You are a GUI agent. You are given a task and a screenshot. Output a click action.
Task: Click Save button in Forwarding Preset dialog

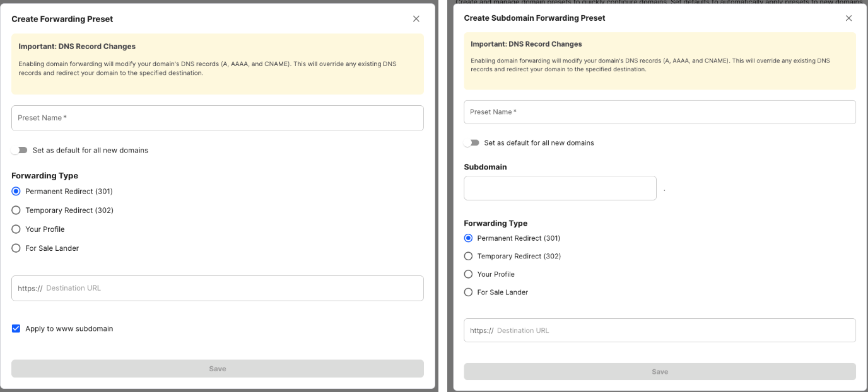pos(218,369)
